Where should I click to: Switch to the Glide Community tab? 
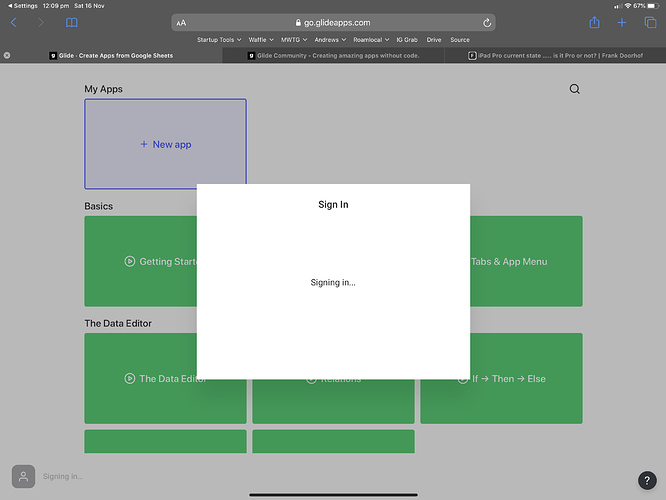[x=333, y=55]
